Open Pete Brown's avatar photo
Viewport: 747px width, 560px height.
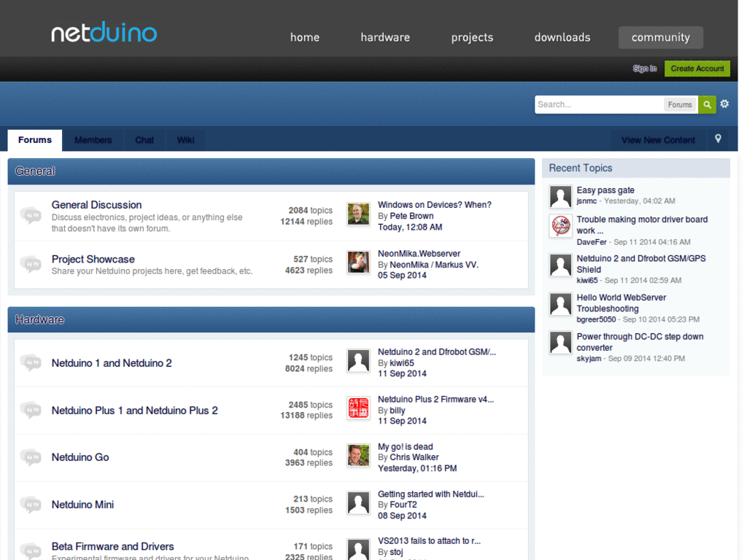(358, 214)
